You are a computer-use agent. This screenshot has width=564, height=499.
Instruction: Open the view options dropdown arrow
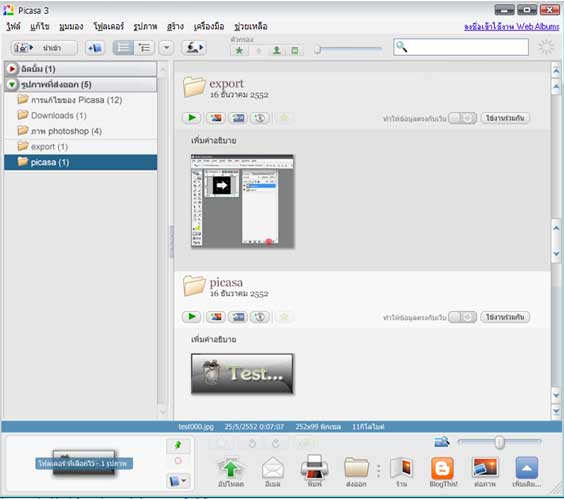pos(167,47)
